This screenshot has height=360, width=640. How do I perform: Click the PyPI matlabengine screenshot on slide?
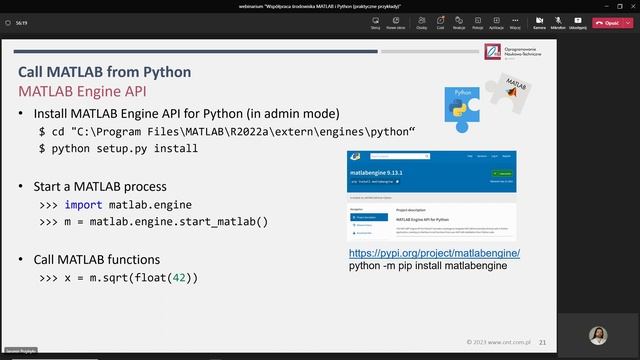coord(431,196)
